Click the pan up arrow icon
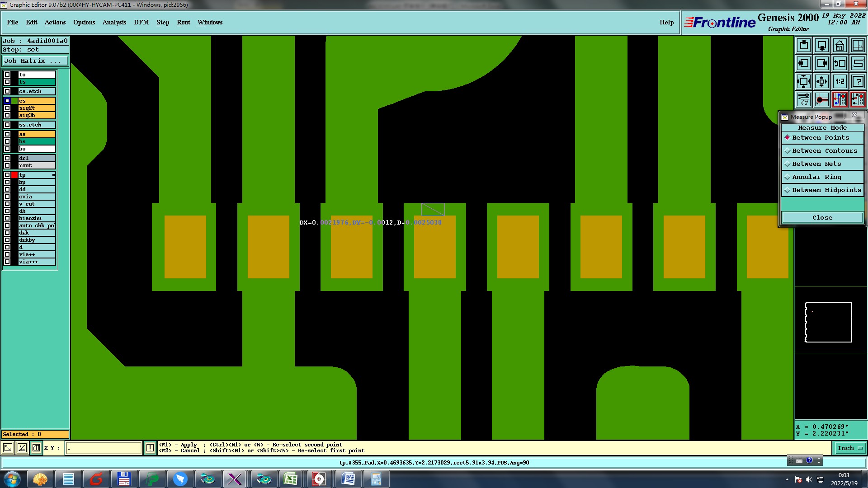868x488 pixels. pyautogui.click(x=804, y=45)
